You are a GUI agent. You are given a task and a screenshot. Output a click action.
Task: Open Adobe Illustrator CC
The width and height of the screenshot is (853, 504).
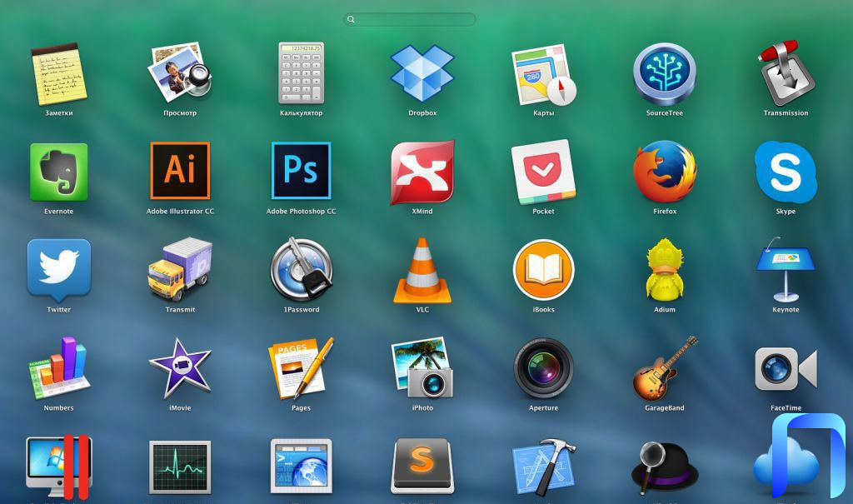pos(180,171)
